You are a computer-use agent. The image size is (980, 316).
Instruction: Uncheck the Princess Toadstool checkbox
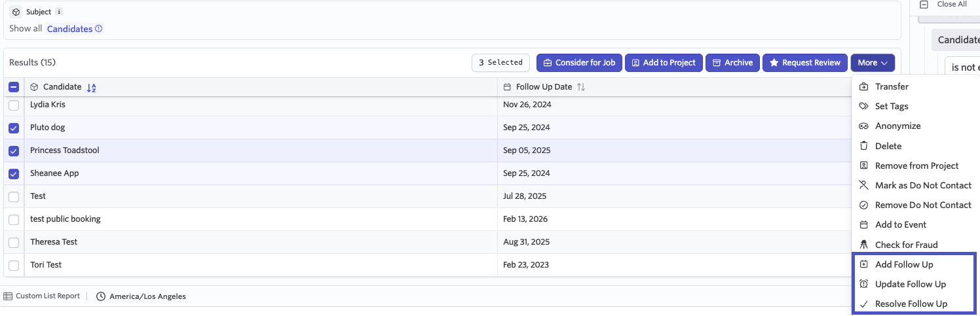(14, 150)
